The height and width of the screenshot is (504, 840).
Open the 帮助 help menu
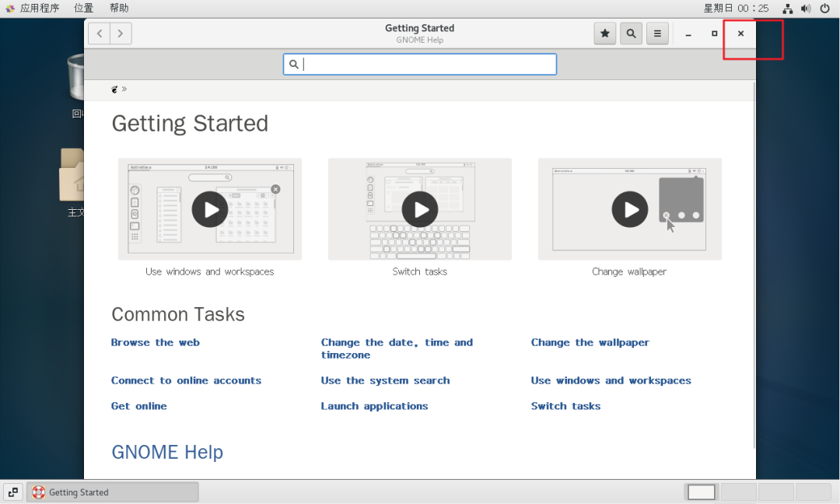[119, 8]
